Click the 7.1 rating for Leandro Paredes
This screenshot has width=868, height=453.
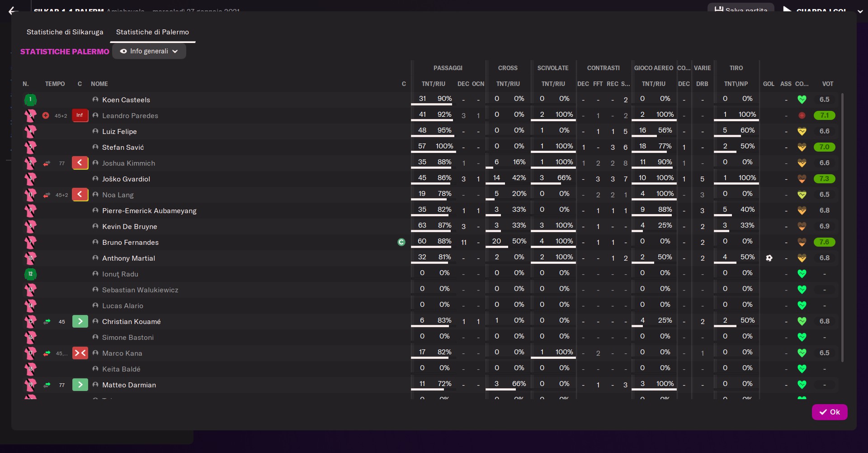825,115
